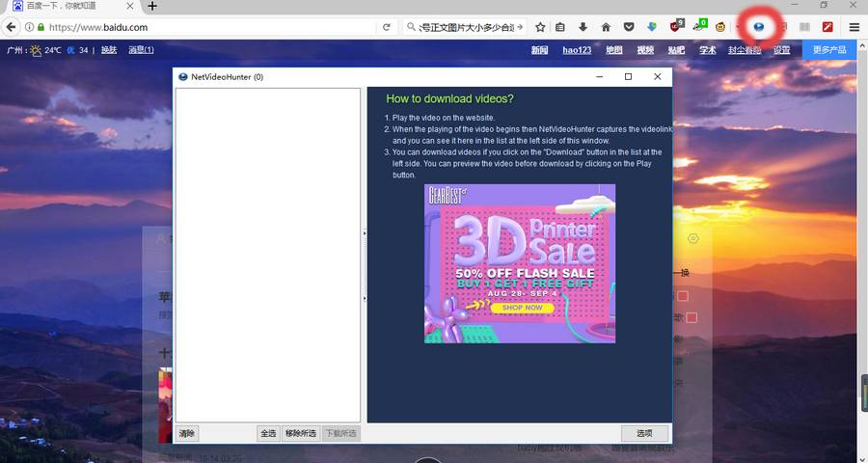This screenshot has height=463, width=868.
Task: Open the 学术 link
Action: pyautogui.click(x=708, y=50)
